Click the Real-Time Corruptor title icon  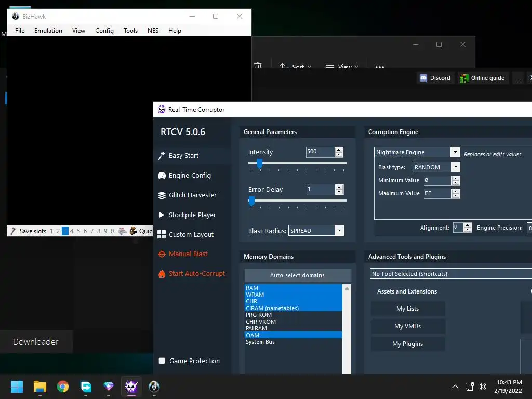point(162,109)
